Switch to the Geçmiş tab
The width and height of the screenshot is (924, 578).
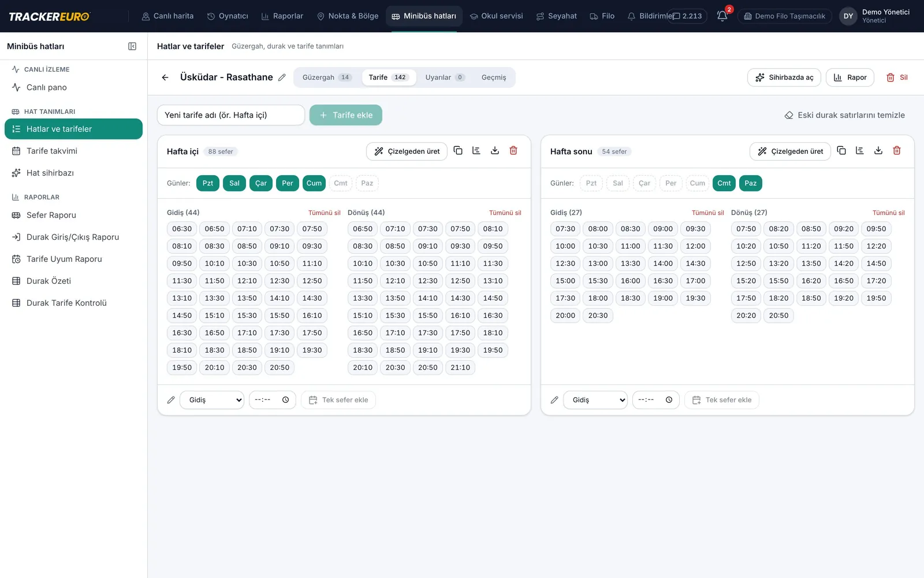coord(494,77)
